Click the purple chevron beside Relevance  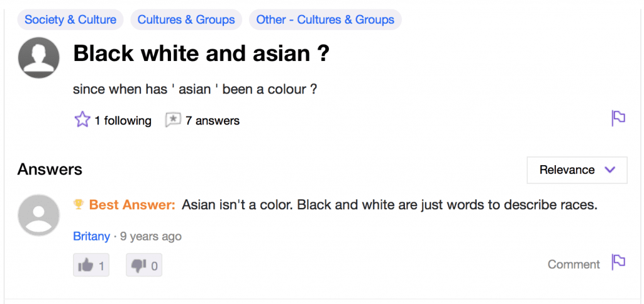coord(610,170)
